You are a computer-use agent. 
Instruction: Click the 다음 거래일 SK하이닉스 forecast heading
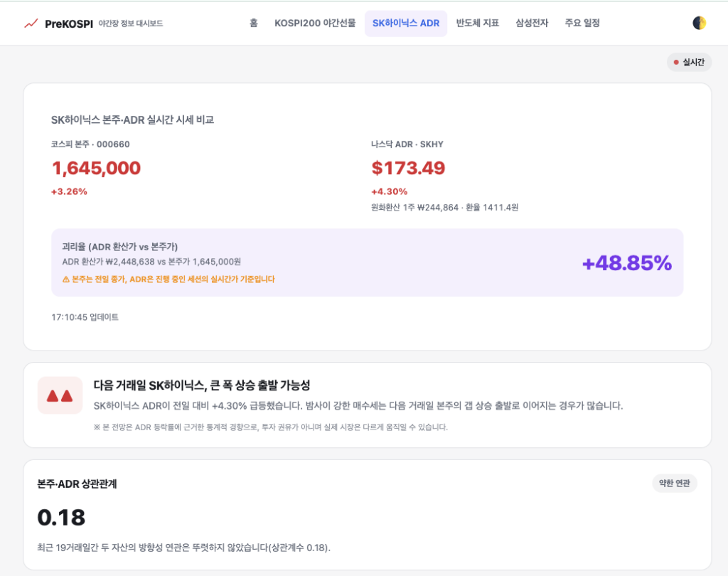201,385
